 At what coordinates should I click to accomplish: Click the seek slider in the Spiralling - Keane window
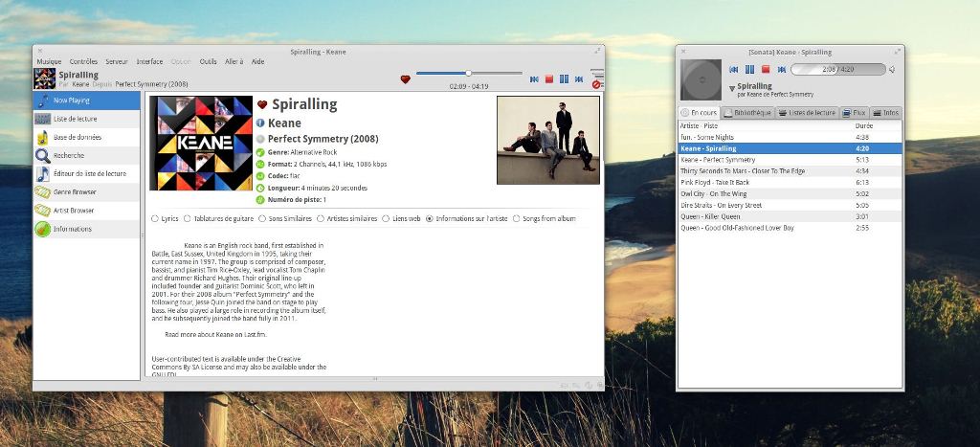coord(469,73)
